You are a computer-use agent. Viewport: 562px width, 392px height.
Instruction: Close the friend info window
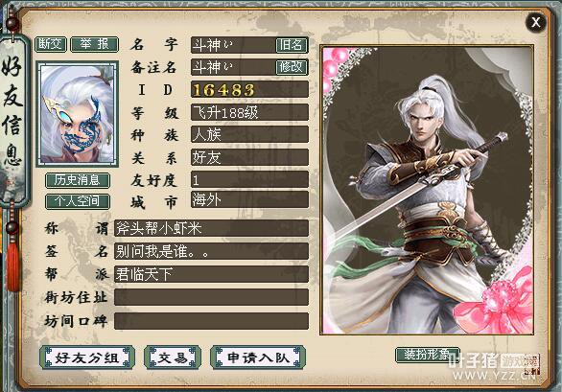536,22
